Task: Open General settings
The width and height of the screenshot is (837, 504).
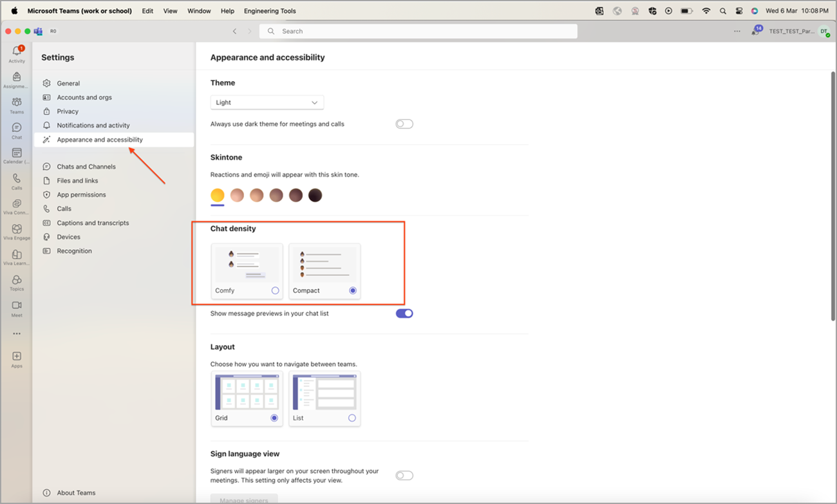Action: [114, 83]
